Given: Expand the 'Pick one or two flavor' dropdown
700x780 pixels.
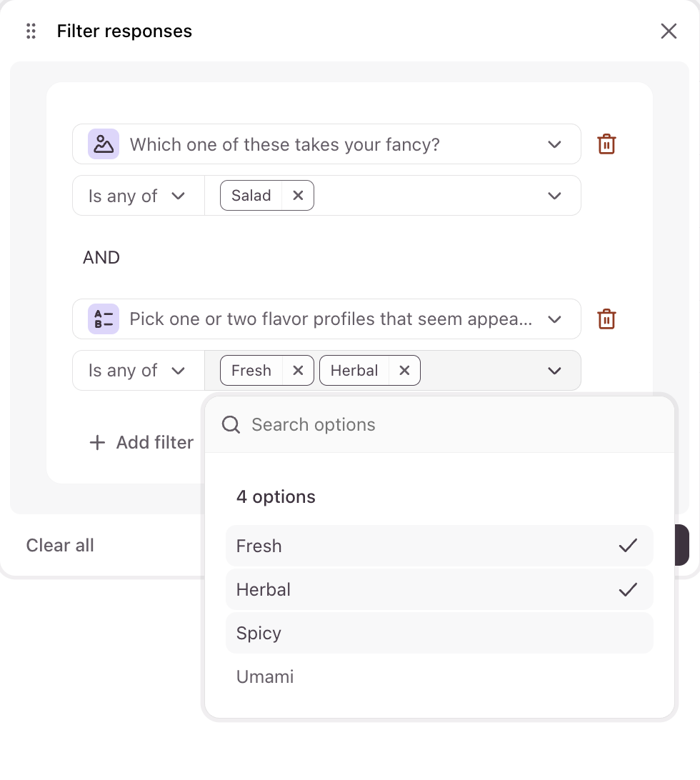Looking at the screenshot, I should 554,319.
